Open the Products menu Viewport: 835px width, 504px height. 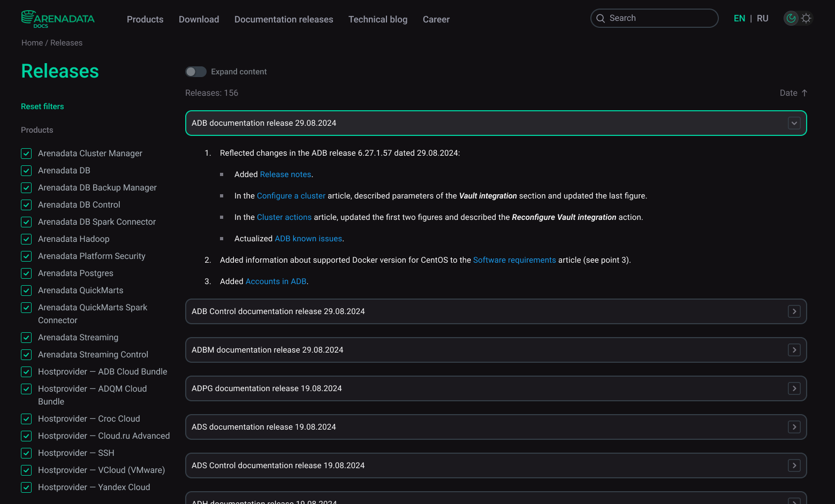coord(145,19)
